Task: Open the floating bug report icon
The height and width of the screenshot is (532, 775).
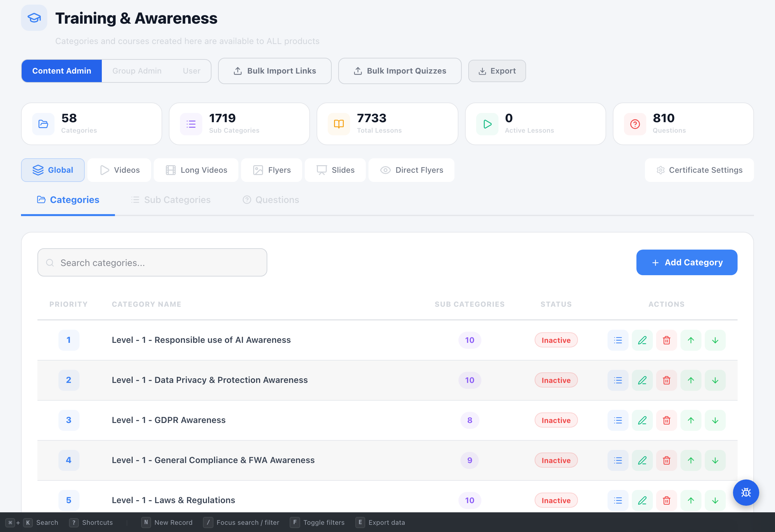Action: click(x=746, y=493)
